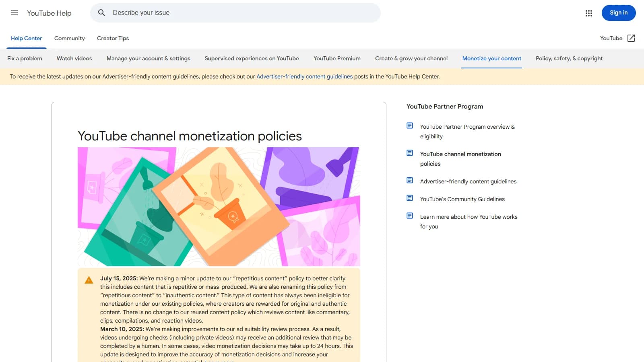
Task: Open Monetize your content category
Action: click(x=492, y=58)
